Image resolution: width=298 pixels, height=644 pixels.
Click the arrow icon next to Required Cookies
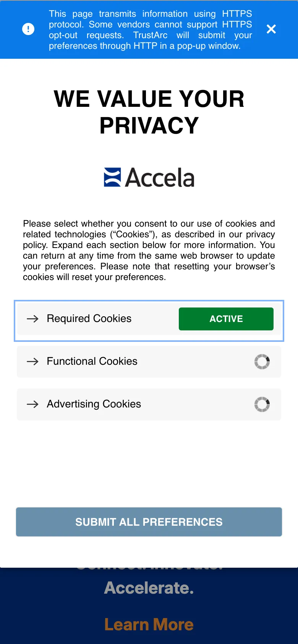click(x=32, y=319)
